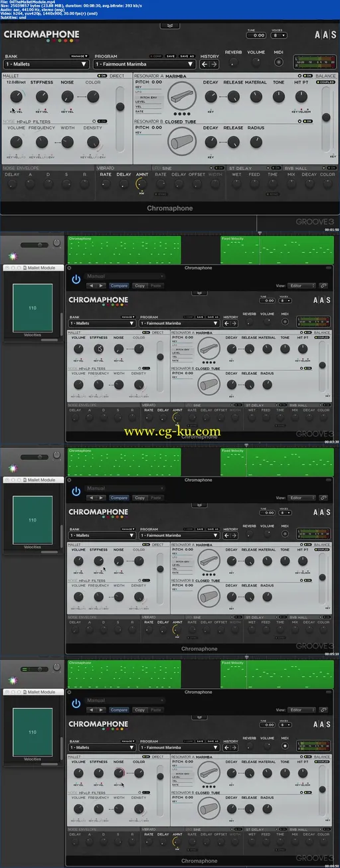Click SAVE AS button in 00:01:50 frame
The width and height of the screenshot is (340, 868).
[x=186, y=56]
